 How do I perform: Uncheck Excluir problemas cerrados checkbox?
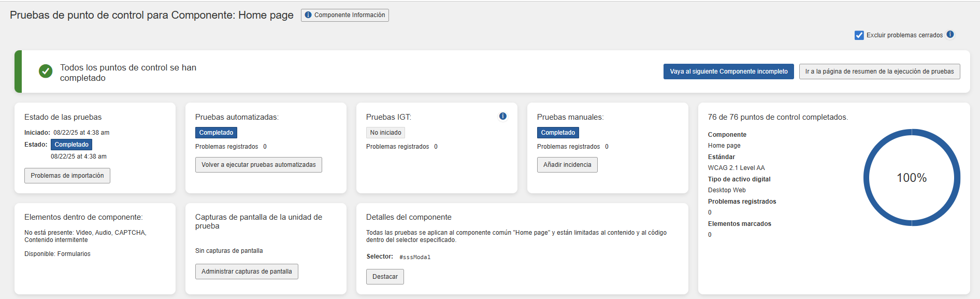tap(859, 35)
